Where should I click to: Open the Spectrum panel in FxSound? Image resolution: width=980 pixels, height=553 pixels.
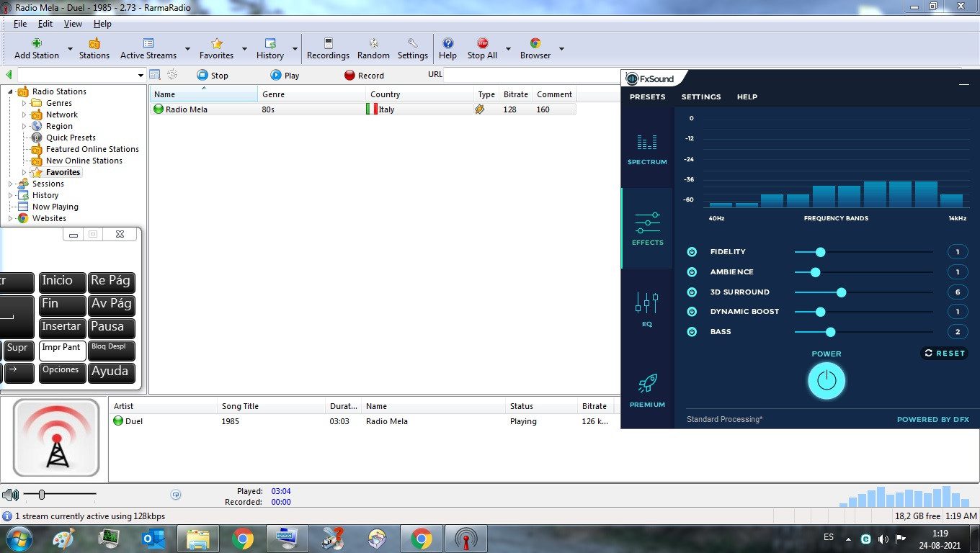coord(647,150)
